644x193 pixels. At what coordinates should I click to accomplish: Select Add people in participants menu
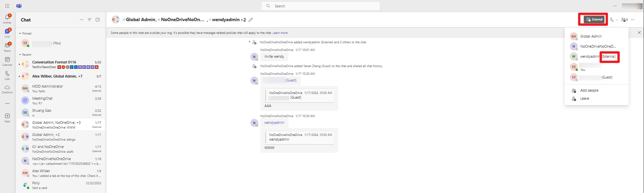589,91
